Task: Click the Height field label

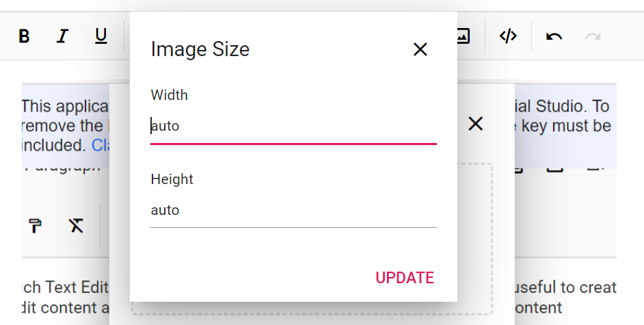Action: pos(172,179)
